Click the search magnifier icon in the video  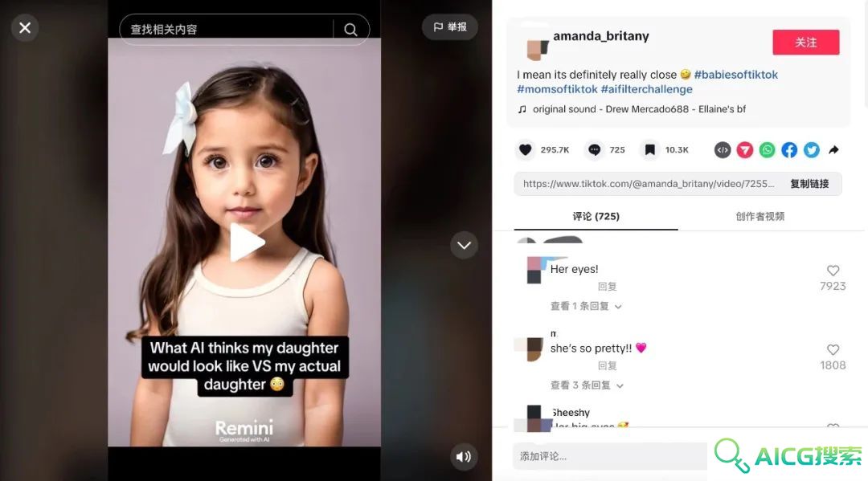click(350, 29)
